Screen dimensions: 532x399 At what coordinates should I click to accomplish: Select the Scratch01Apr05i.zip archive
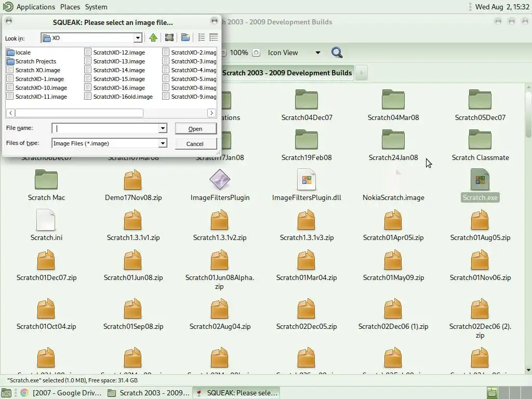(393, 225)
